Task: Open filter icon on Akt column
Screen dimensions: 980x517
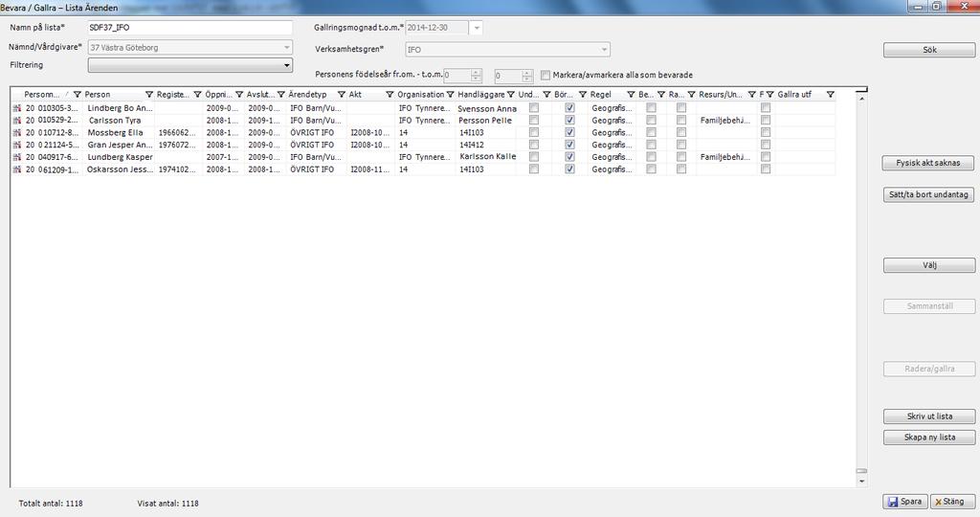Action: tap(390, 95)
